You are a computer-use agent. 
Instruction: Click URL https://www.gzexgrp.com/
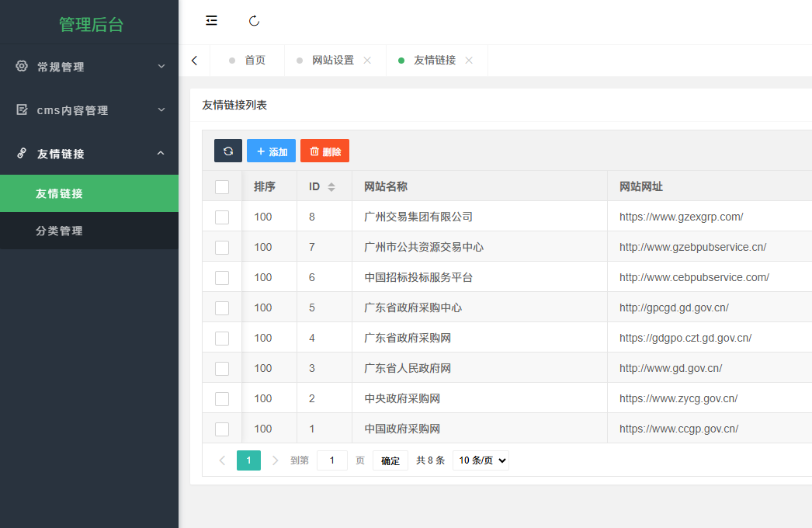tap(682, 217)
